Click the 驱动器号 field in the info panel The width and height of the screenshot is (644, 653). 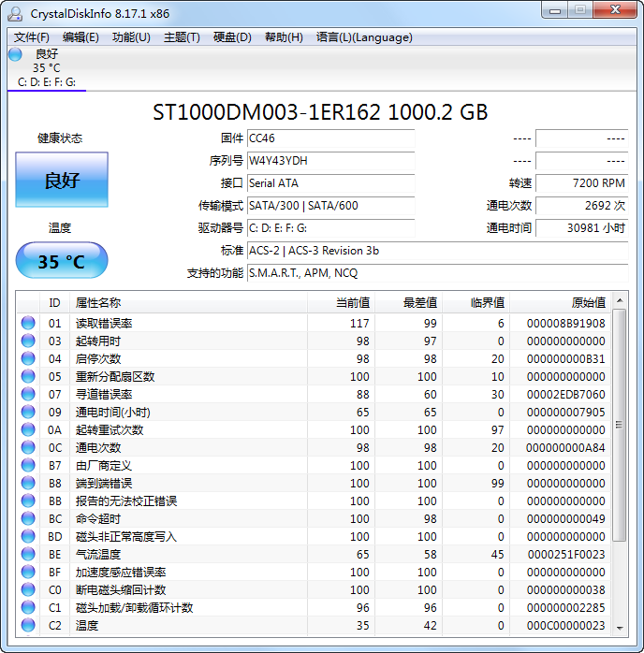click(x=330, y=228)
